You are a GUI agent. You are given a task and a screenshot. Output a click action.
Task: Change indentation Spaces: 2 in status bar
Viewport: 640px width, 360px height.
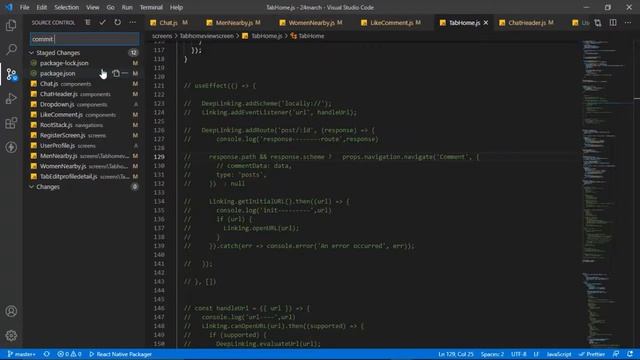tap(492, 354)
